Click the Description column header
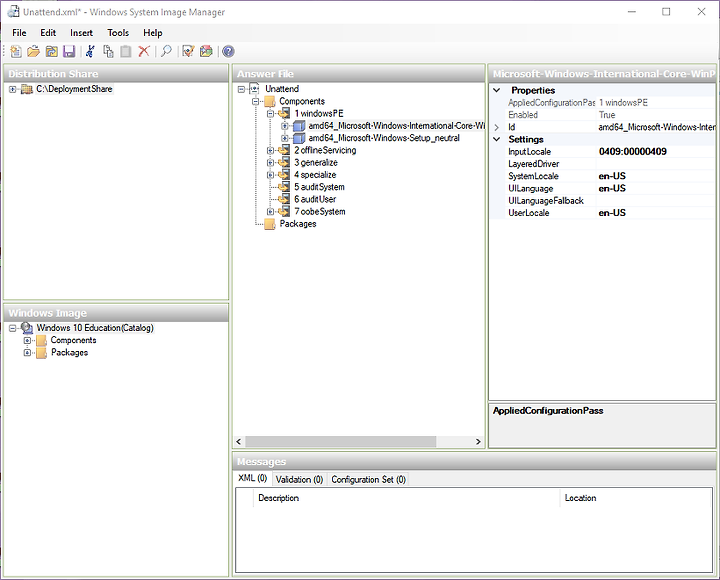The image size is (720, 580). 406,498
